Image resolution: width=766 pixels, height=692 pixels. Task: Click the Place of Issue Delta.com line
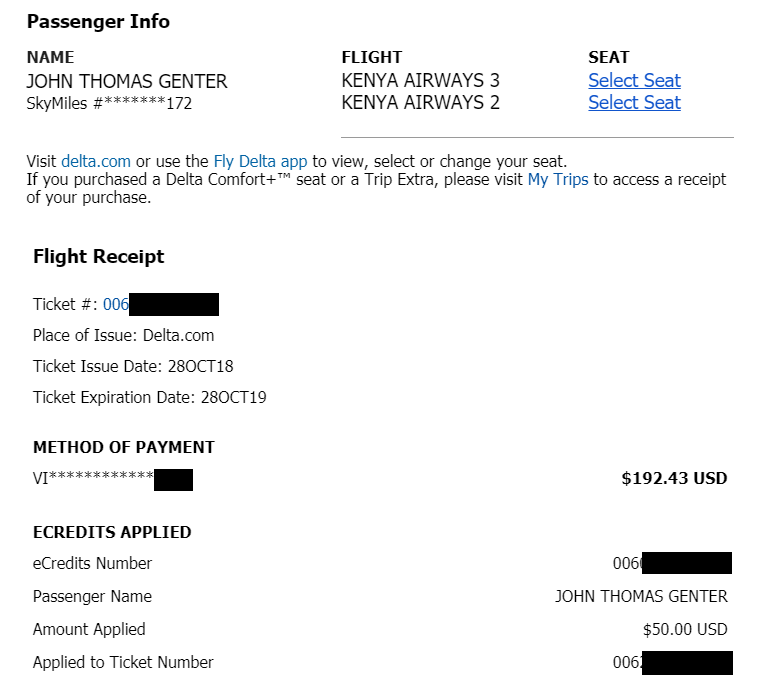(124, 336)
